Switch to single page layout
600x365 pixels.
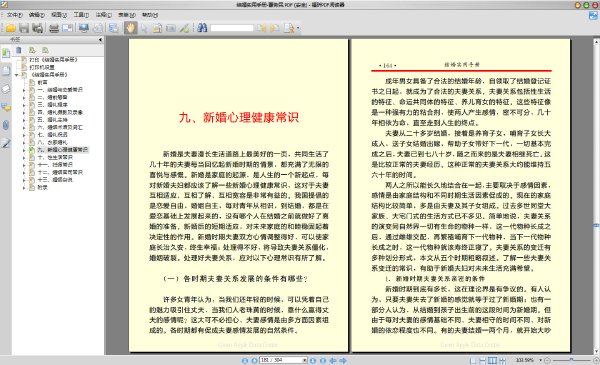(473, 360)
